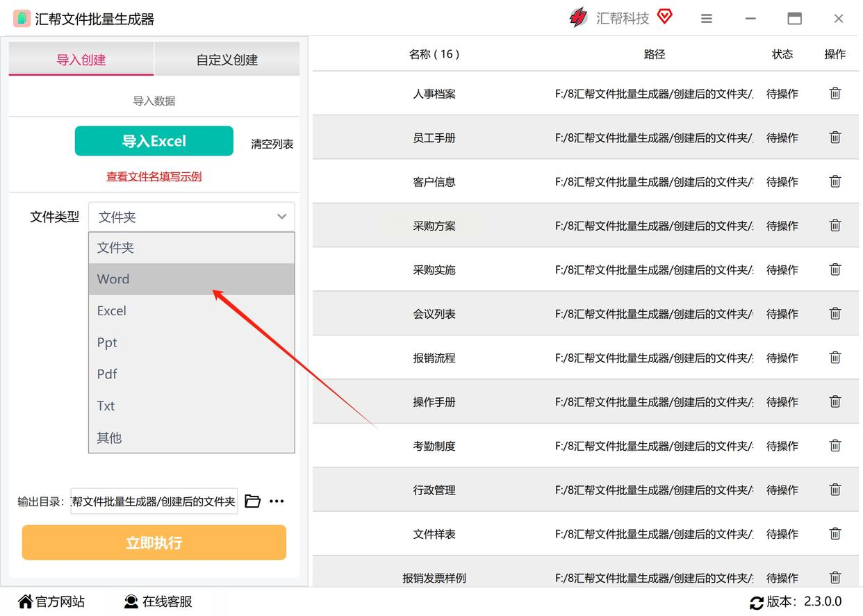The width and height of the screenshot is (863, 616).
Task: Maximize the application window
Action: tap(794, 19)
